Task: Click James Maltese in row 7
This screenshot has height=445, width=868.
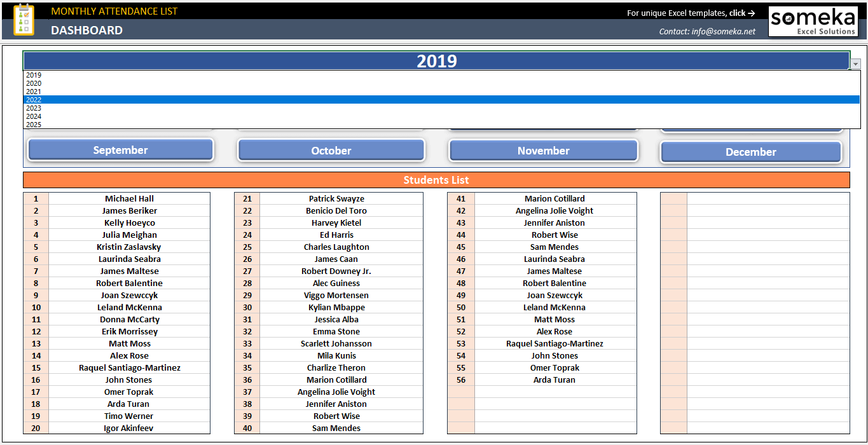Action: (x=129, y=271)
